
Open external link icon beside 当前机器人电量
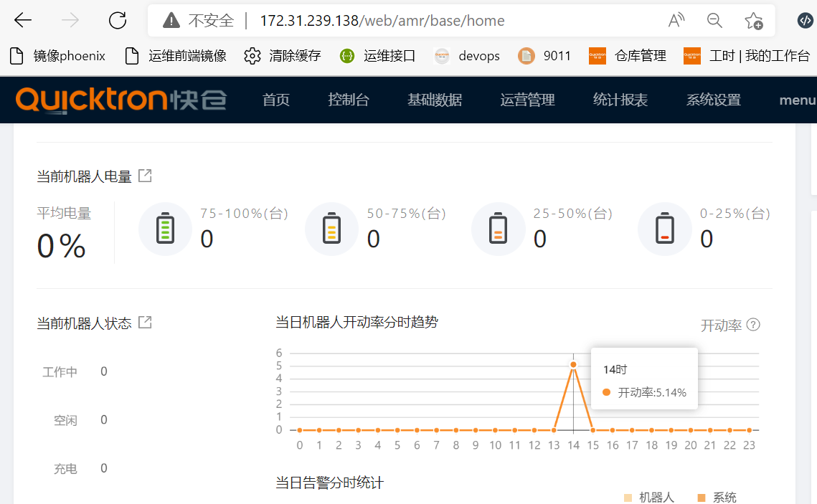(x=145, y=176)
